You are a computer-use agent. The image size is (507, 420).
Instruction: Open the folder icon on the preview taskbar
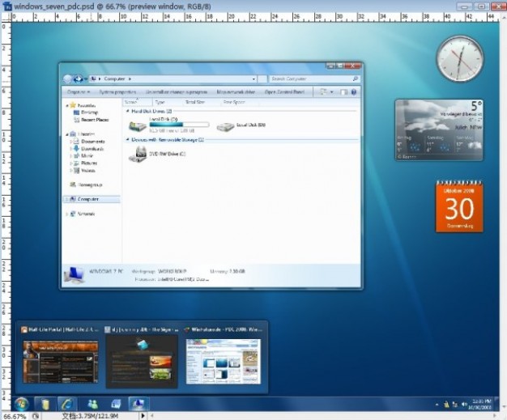(45, 404)
